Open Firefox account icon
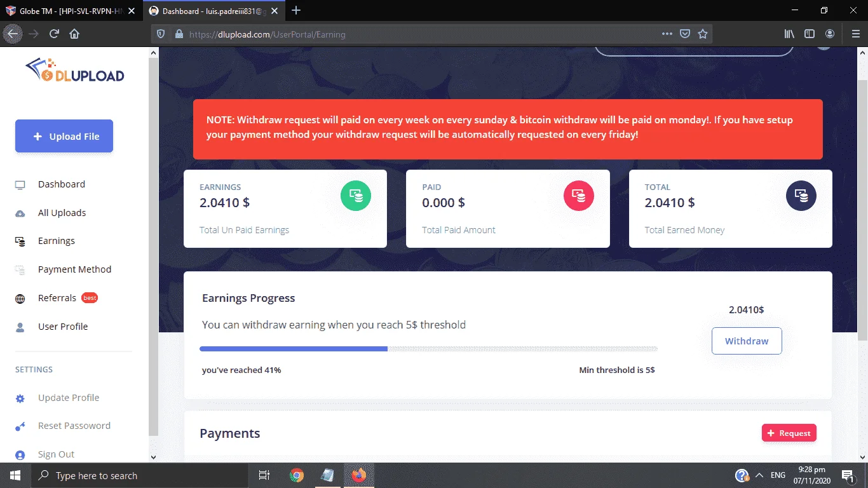Viewport: 868px width, 488px height. click(830, 34)
